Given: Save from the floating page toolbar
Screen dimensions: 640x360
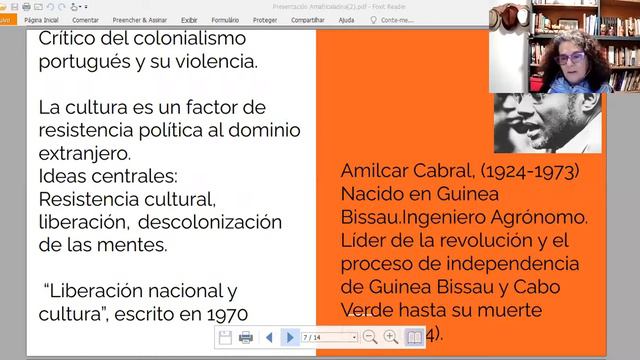Looking at the screenshot, I should coord(225,338).
